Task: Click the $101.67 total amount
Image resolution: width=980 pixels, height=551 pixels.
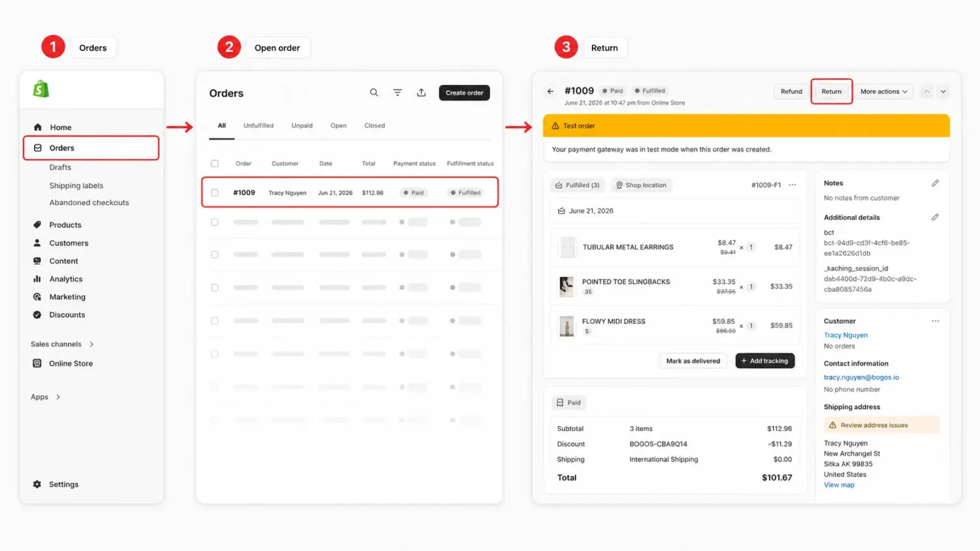Action: pos(777,478)
